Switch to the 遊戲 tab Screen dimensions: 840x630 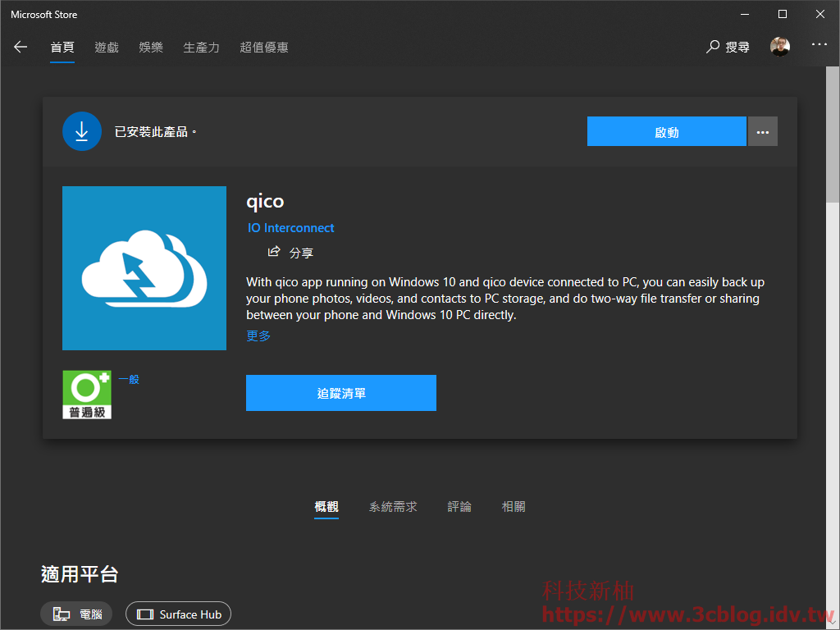coord(106,47)
